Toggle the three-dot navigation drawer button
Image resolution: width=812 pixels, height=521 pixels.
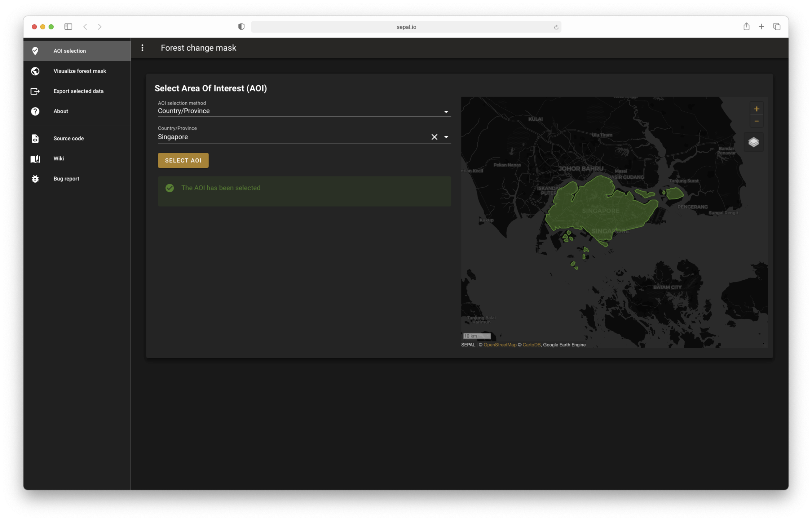pos(142,48)
